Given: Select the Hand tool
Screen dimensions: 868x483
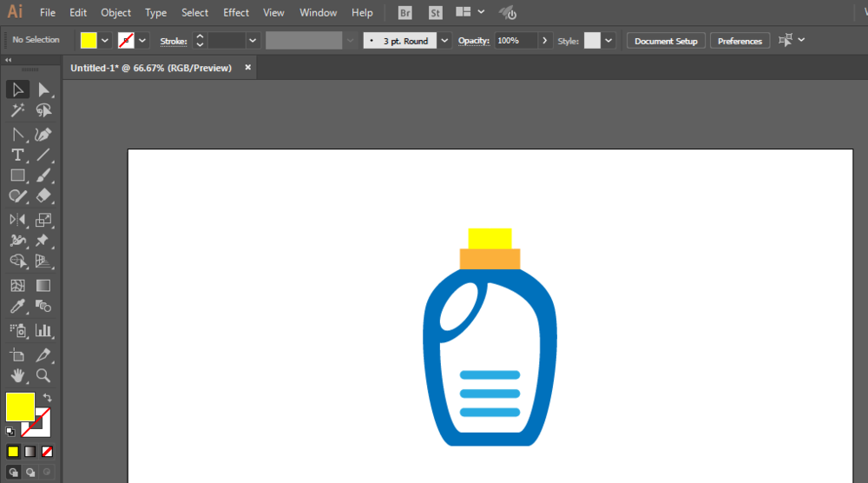Looking at the screenshot, I should click(17, 375).
